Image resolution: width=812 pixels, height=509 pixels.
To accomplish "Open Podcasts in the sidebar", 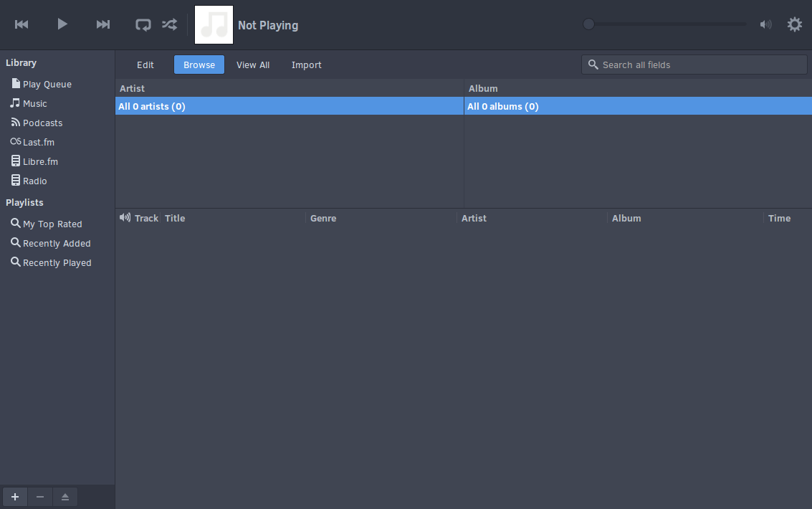I will point(42,123).
